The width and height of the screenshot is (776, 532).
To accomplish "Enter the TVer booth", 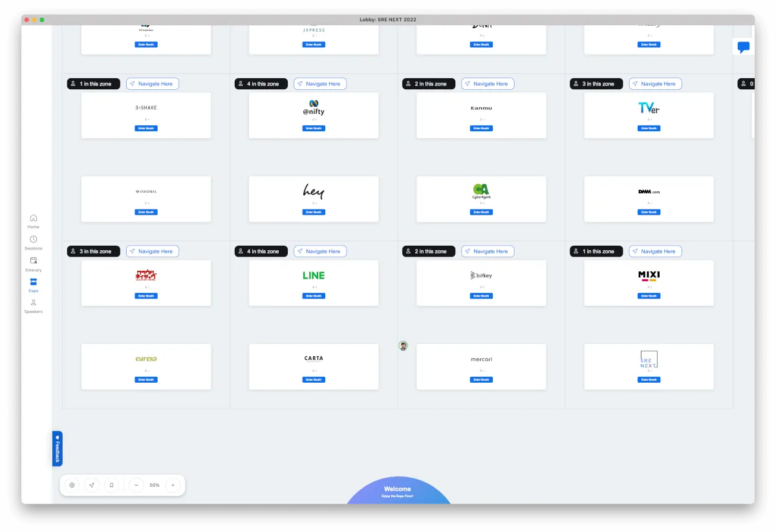I will tap(649, 128).
